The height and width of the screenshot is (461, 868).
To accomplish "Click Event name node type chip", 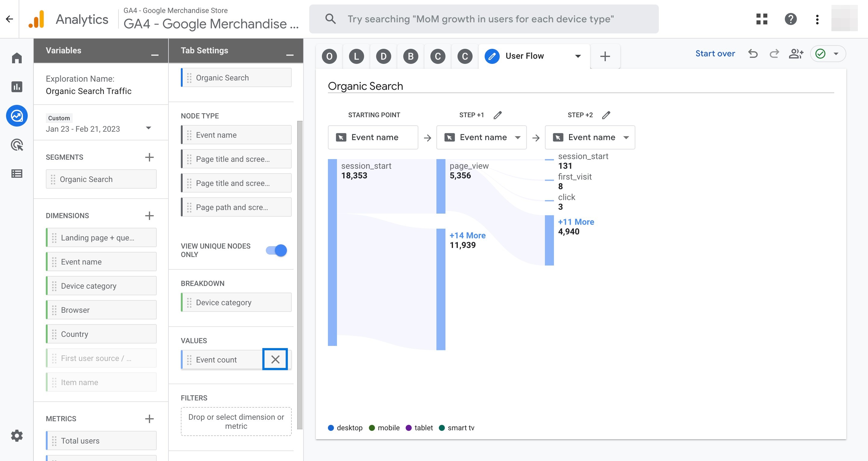I will [236, 135].
